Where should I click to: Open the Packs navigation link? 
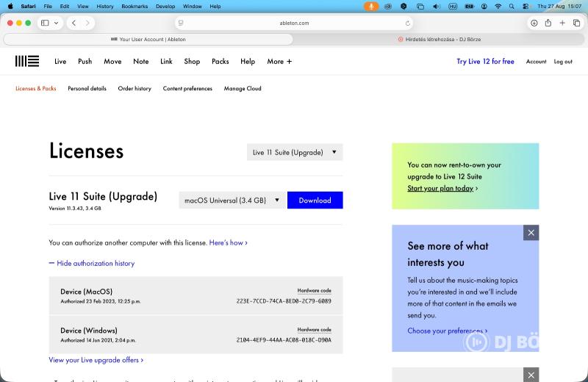tap(220, 62)
